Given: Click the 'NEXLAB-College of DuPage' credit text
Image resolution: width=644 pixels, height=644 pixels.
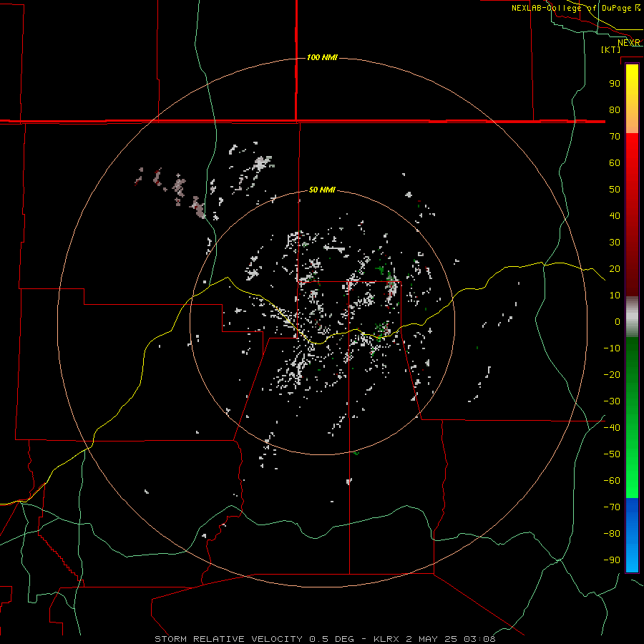Looking at the screenshot, I should pos(571,8).
